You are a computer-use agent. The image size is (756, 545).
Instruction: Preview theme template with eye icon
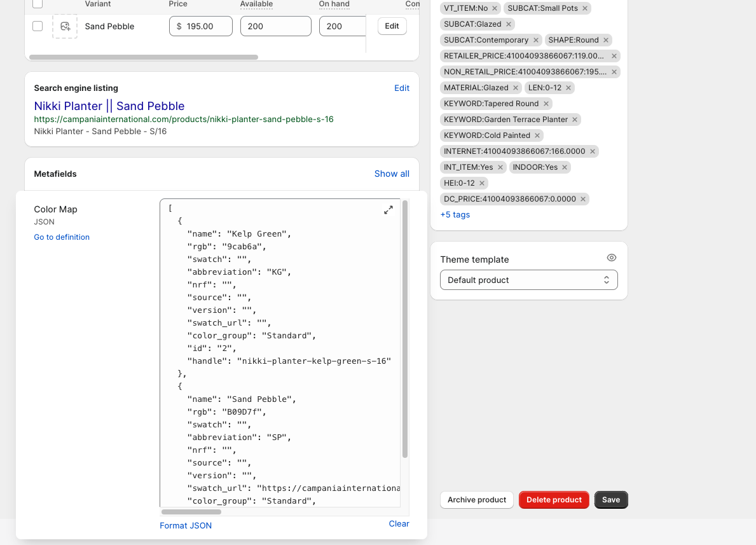611,258
